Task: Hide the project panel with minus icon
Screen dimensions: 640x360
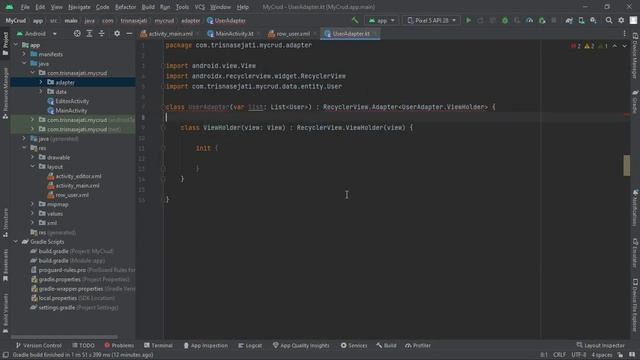Action: point(129,34)
